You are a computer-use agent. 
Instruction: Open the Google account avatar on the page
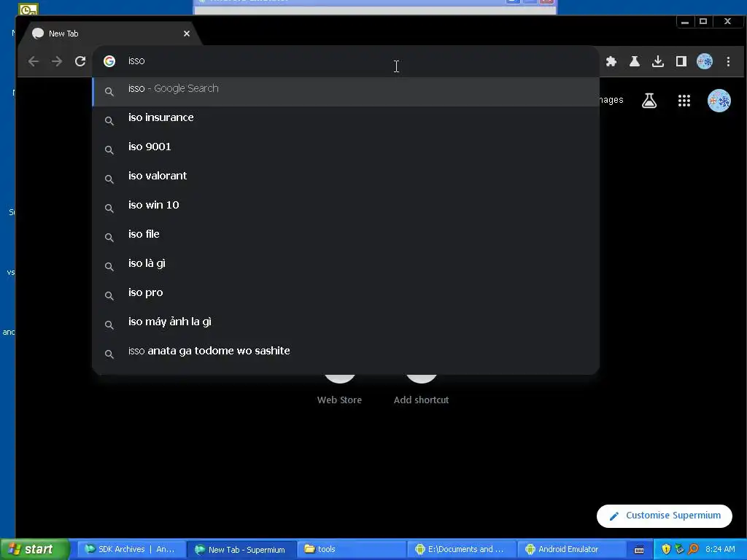[x=719, y=101]
